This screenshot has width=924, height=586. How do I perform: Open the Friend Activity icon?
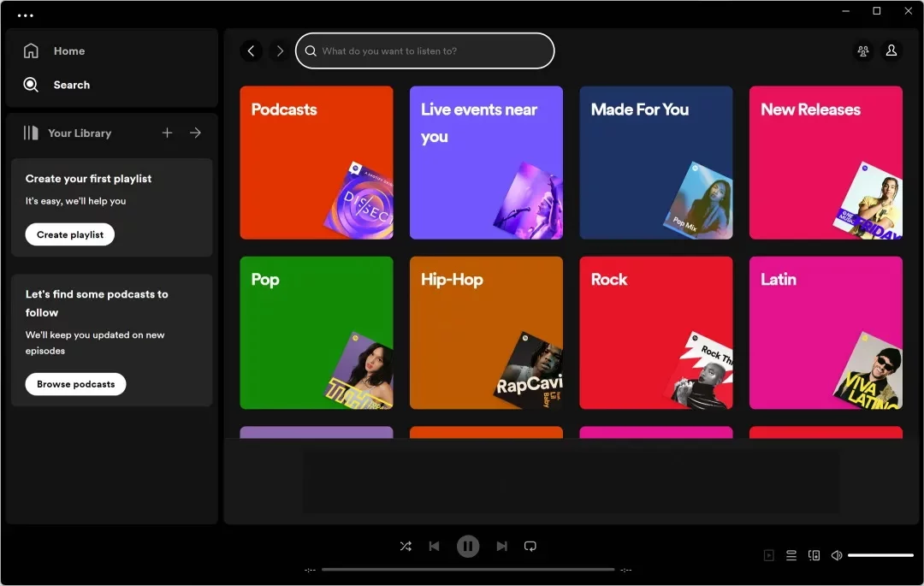coord(862,51)
